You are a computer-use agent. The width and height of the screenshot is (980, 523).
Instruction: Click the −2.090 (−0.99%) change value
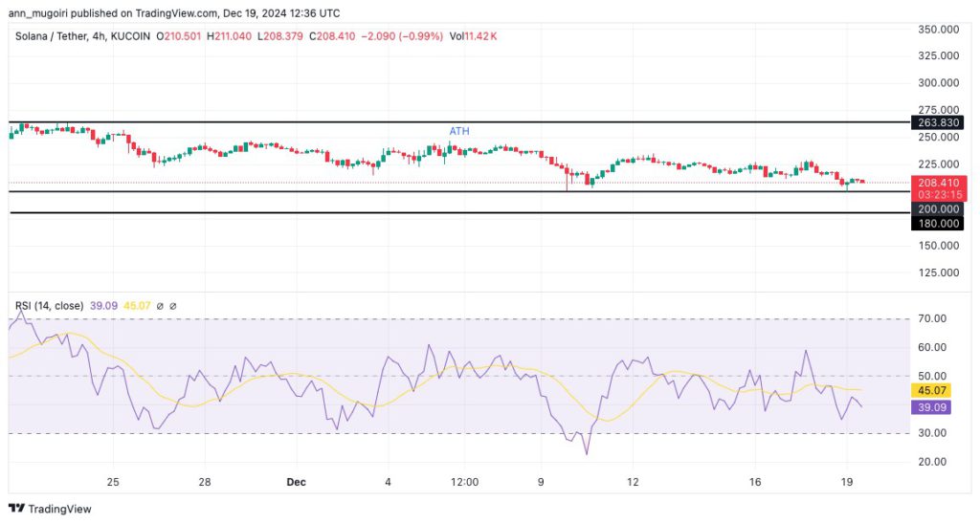coord(403,36)
